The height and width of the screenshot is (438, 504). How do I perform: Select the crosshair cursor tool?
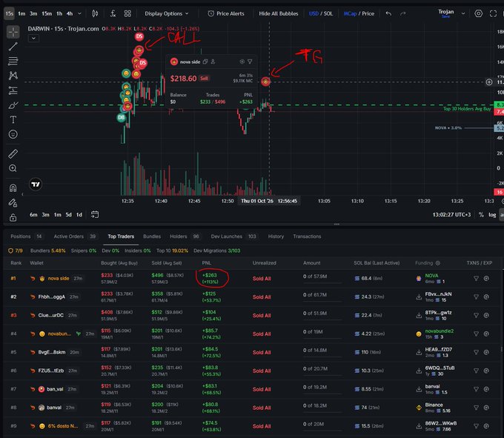tap(13, 32)
